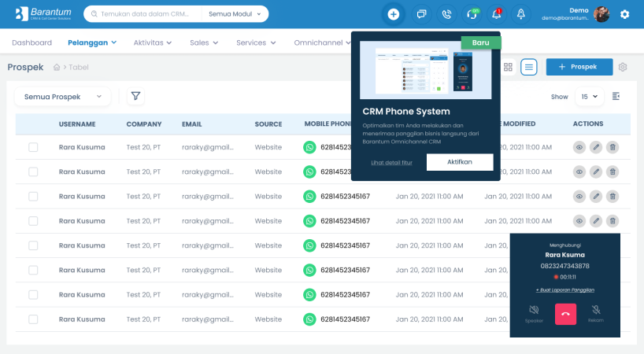644x354 pixels.
Task: Click WhatsApp icon in the last table row
Action: (x=309, y=319)
